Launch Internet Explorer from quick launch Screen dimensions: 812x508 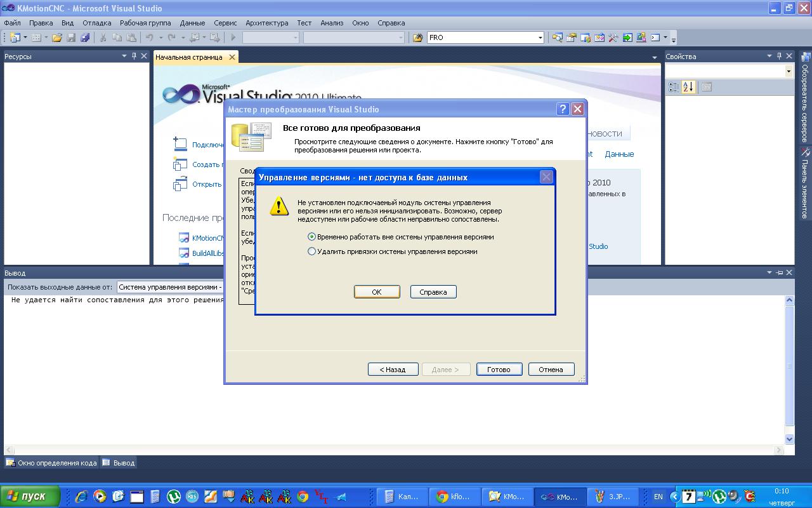tap(81, 497)
